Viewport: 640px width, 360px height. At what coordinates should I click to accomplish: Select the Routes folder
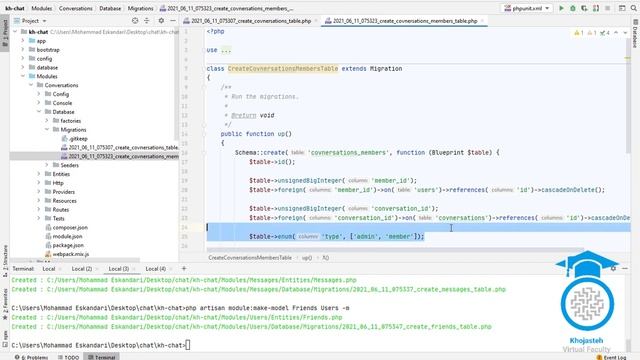[x=60, y=210]
